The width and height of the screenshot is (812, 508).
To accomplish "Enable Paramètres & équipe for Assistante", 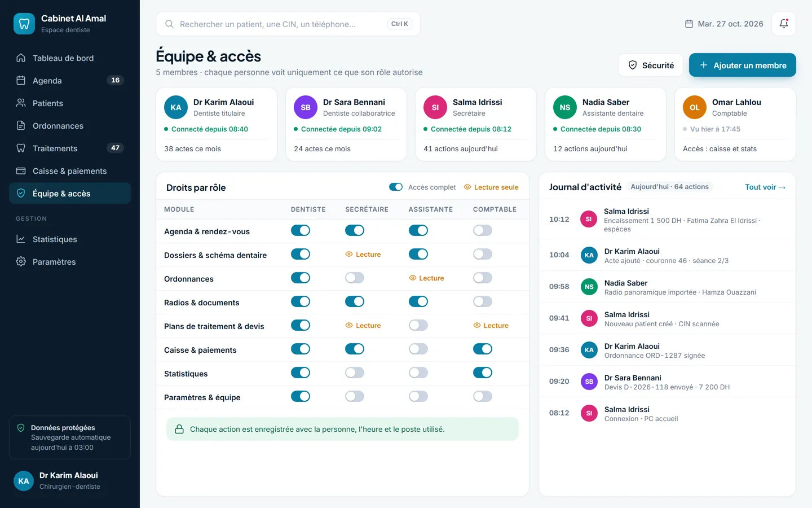I will [x=418, y=396].
